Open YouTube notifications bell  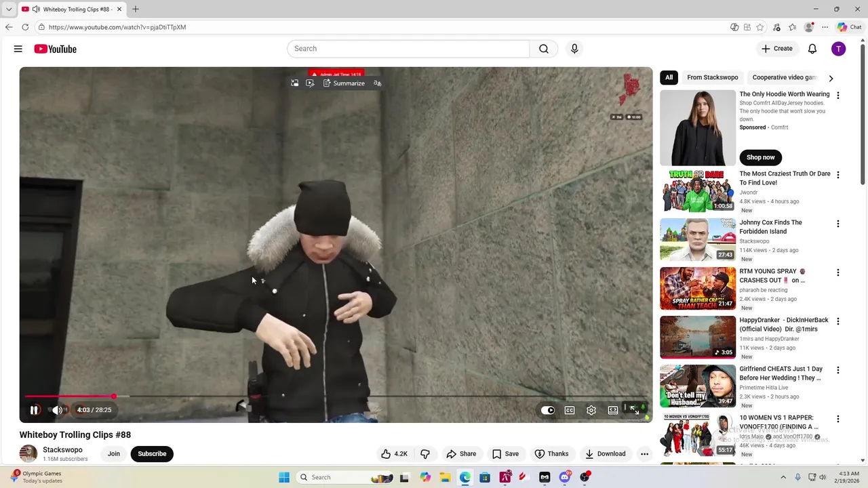(812, 49)
